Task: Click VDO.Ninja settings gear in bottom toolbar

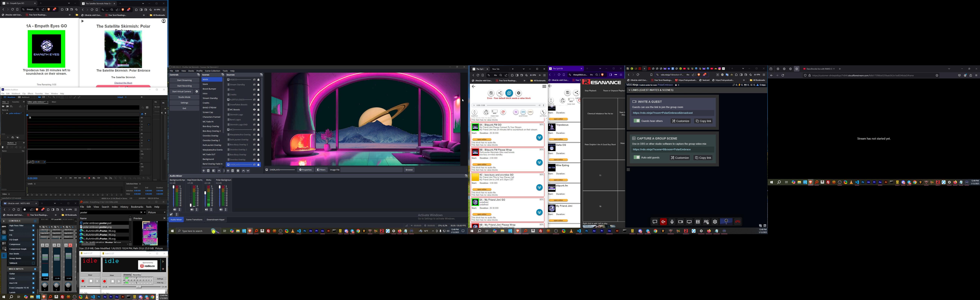Action: 715,222
